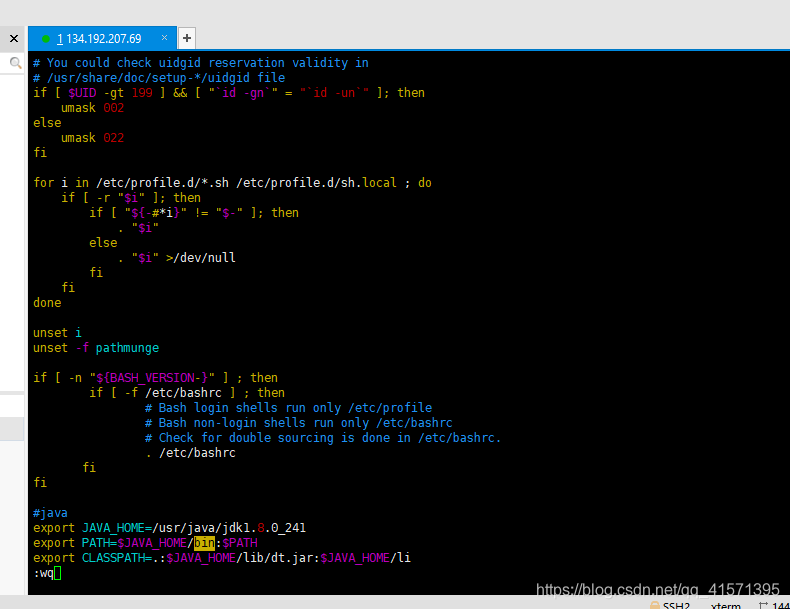
Task: Click the '# You could check uidgid' comment line
Action: [x=201, y=63]
